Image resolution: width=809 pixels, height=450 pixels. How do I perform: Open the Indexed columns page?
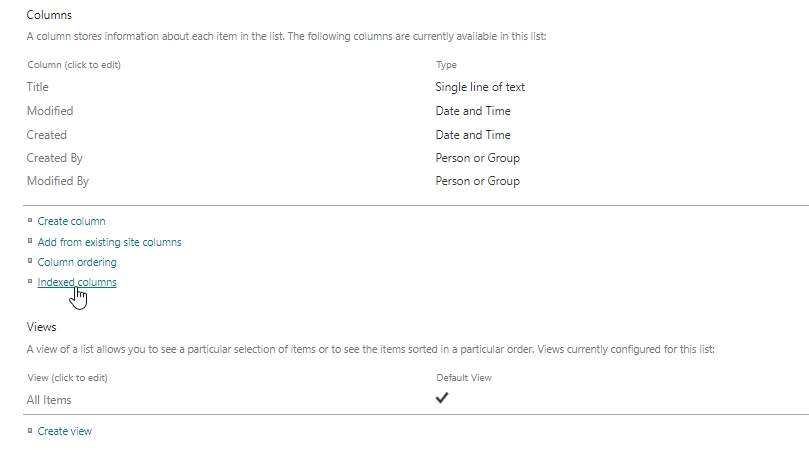pyautogui.click(x=77, y=282)
